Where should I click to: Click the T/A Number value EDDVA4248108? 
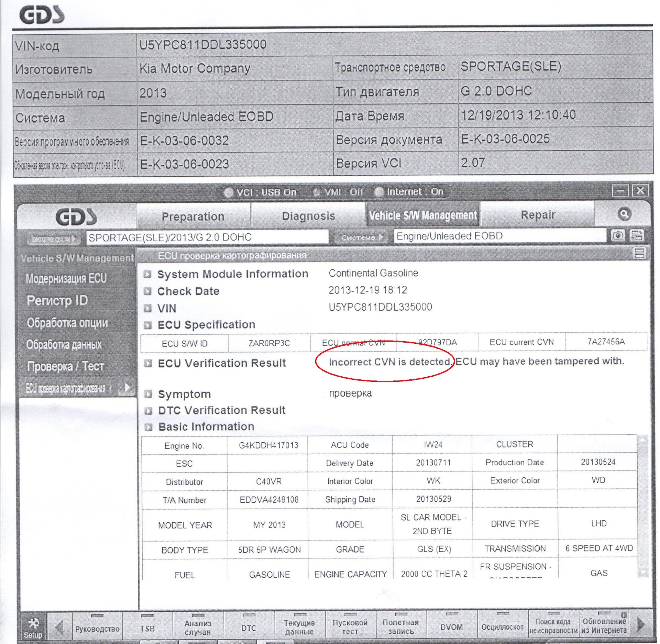click(269, 500)
